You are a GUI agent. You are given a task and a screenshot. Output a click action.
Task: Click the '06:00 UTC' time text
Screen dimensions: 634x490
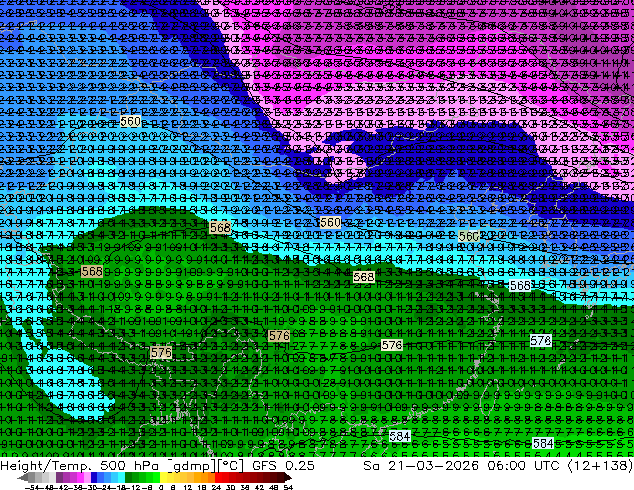pos(523,465)
